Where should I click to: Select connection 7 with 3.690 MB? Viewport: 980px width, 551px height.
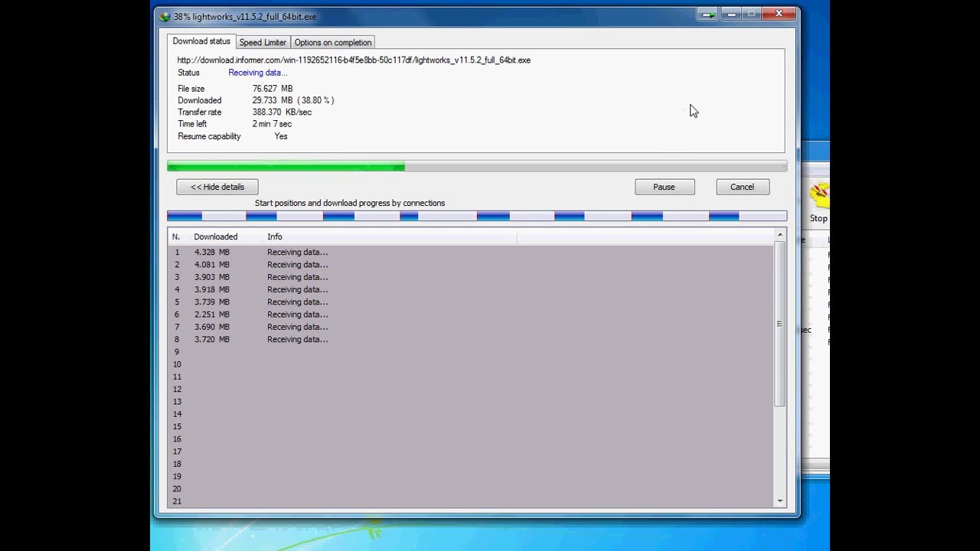click(x=471, y=327)
